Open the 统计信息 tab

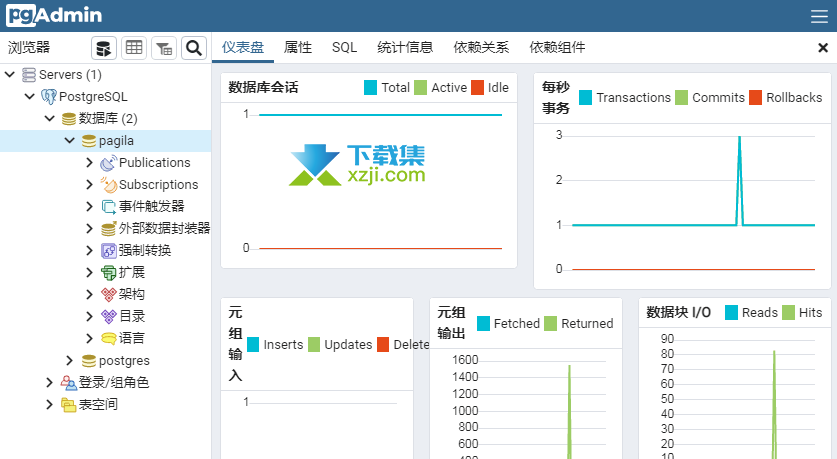[x=405, y=48]
